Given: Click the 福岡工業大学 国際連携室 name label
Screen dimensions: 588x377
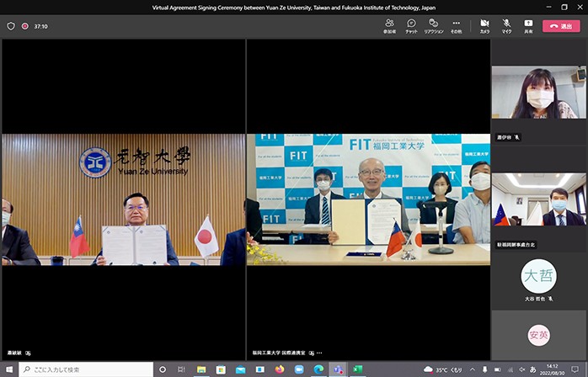Looking at the screenshot, I should pyautogui.click(x=279, y=353).
